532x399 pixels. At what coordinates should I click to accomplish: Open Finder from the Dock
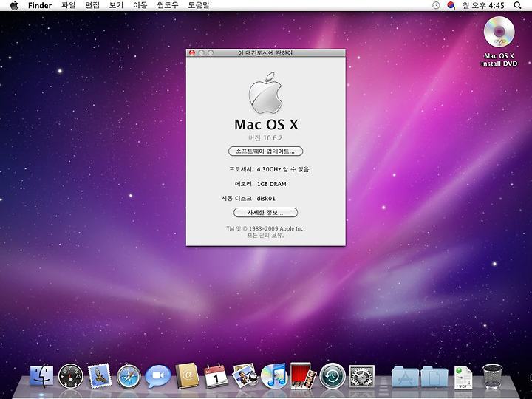tap(41, 376)
